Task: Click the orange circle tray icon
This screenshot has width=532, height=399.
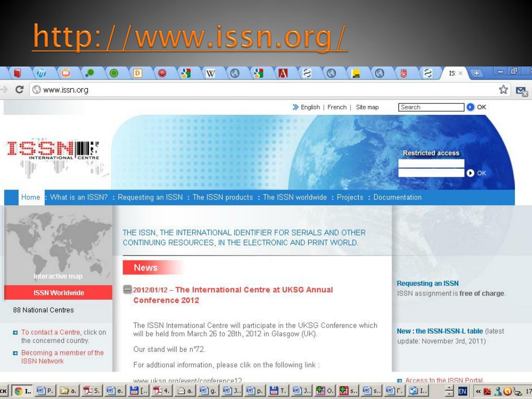Action: 508,391
